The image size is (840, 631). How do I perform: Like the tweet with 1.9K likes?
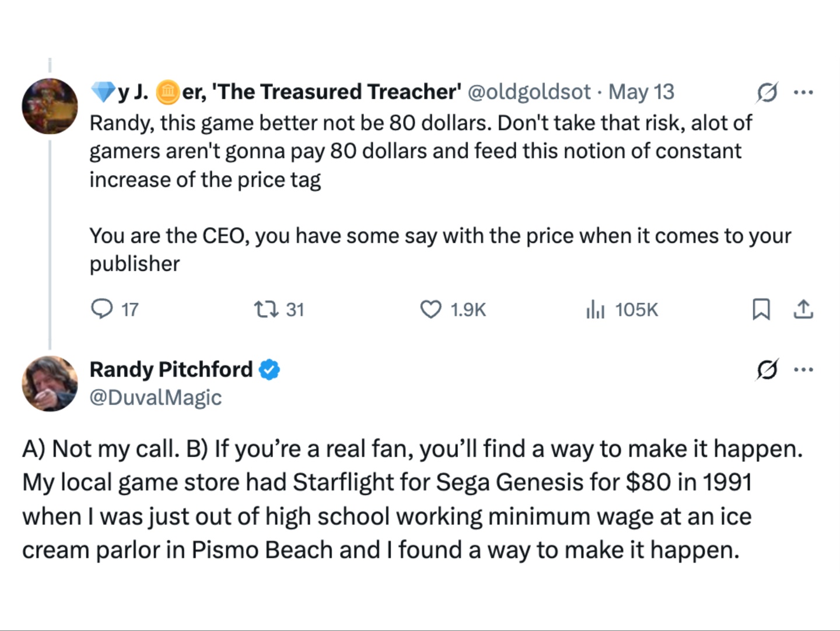[x=431, y=309]
